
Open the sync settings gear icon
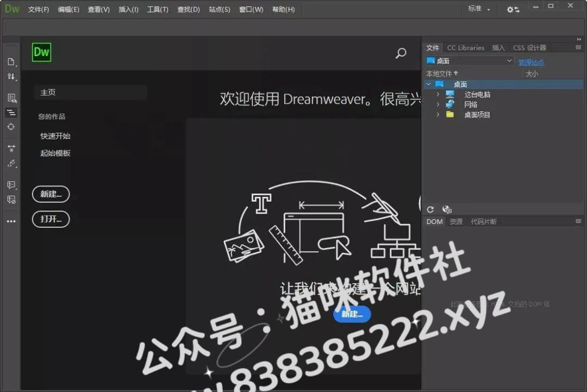(513, 9)
